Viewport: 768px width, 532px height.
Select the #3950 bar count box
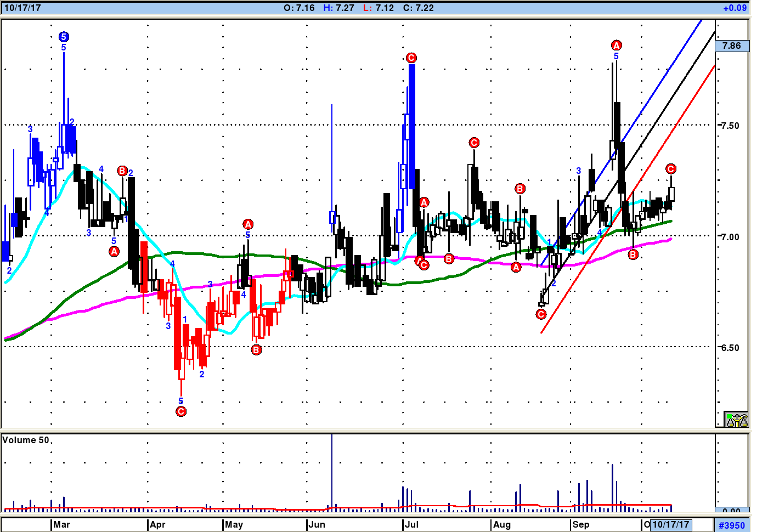click(x=732, y=525)
